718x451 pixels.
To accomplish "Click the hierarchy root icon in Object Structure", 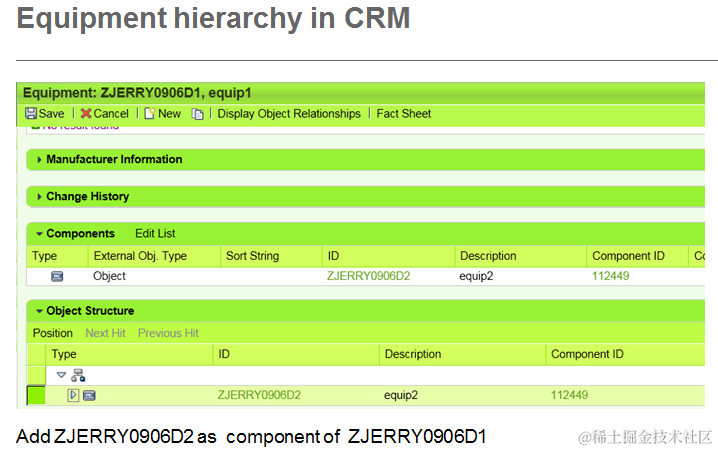I will pyautogui.click(x=78, y=375).
